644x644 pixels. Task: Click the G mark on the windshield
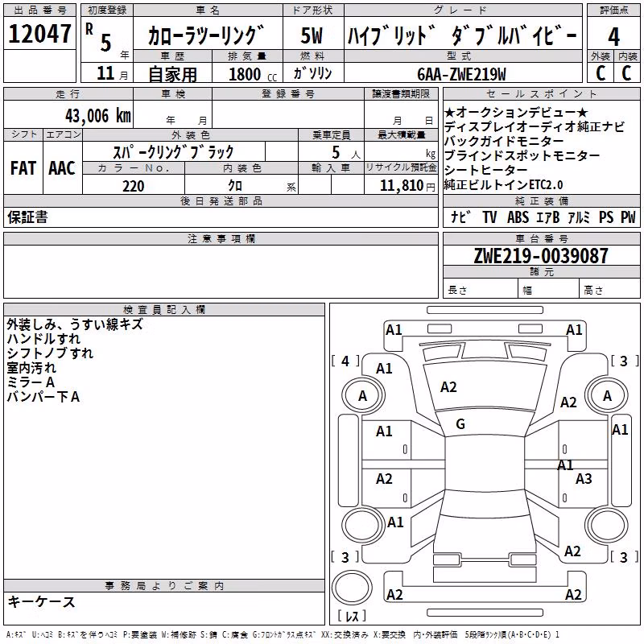(460, 424)
